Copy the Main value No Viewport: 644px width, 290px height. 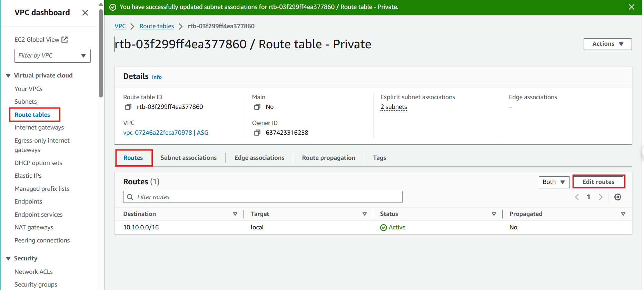[257, 107]
